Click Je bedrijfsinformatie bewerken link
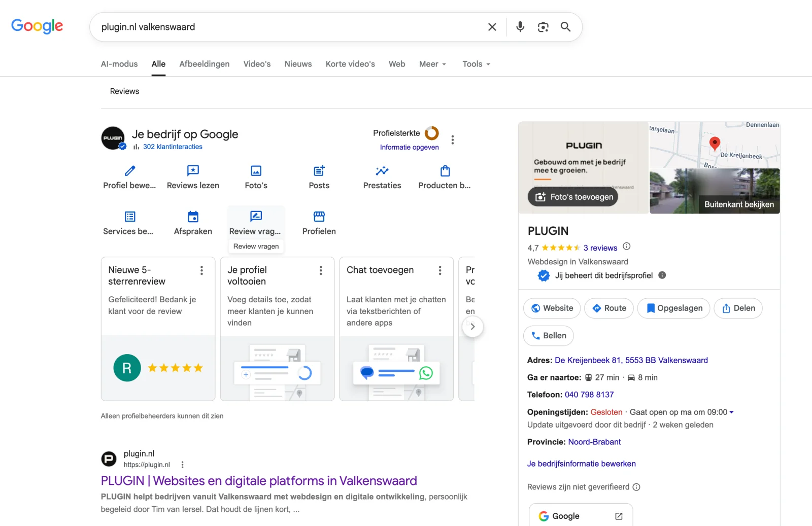This screenshot has width=812, height=526. [582, 464]
